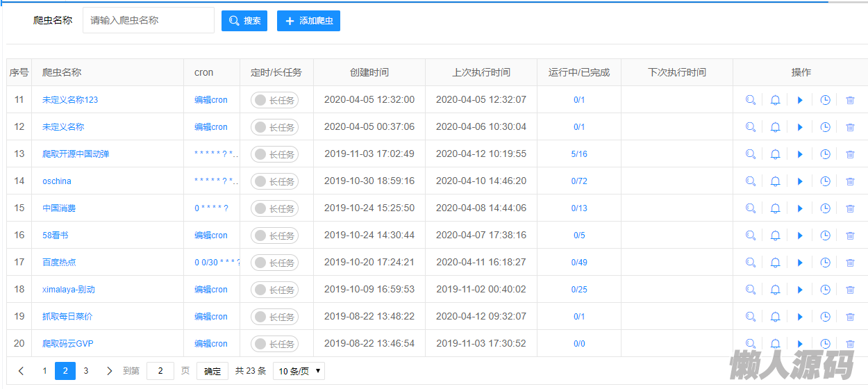The image size is (868, 389).
Task: Click the clock icon for 中国消费 row
Action: click(825, 208)
